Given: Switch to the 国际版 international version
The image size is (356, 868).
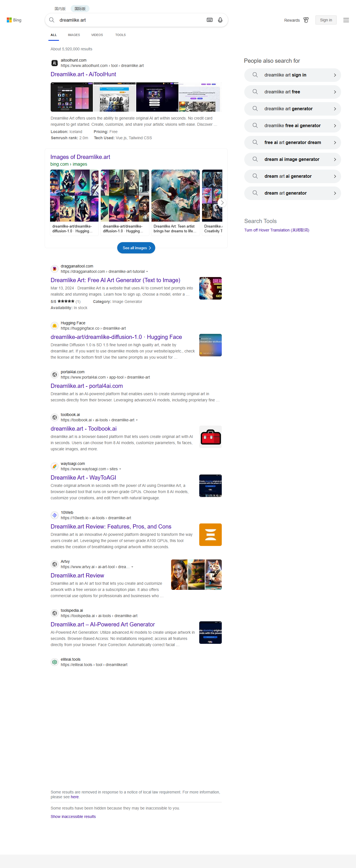Looking at the screenshot, I should tap(80, 9).
